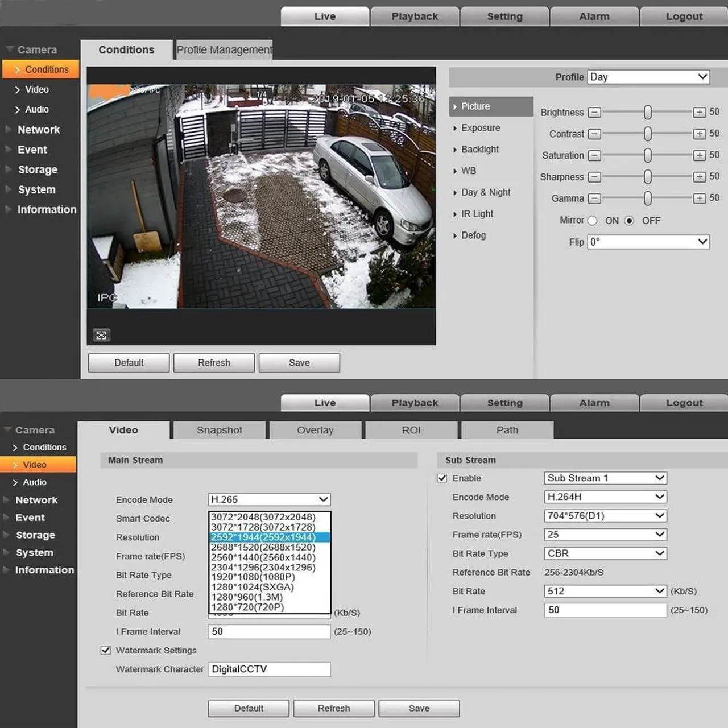This screenshot has width=728, height=728.
Task: Switch to the Overlay tab
Action: (315, 430)
